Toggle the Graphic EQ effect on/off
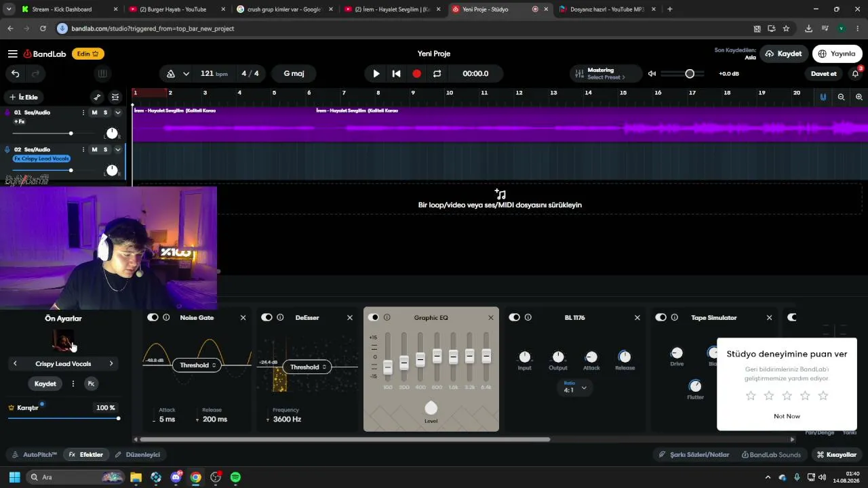The width and height of the screenshot is (868, 488). click(374, 317)
